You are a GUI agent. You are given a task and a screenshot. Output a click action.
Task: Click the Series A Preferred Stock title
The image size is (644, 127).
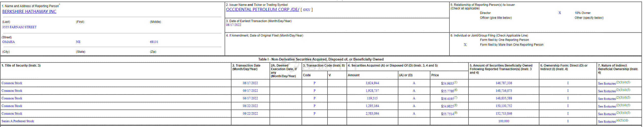coord(18,121)
